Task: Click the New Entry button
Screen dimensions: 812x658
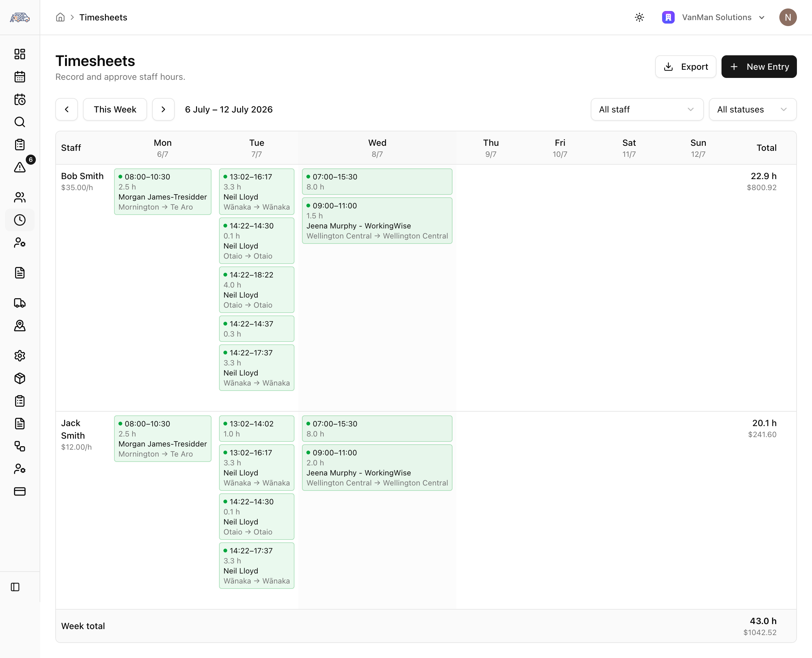Action: tap(759, 67)
